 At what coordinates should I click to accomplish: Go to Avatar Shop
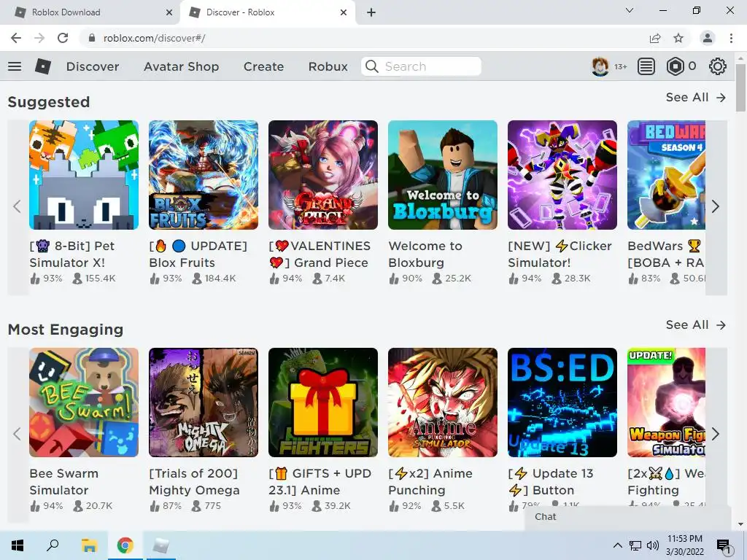click(181, 66)
